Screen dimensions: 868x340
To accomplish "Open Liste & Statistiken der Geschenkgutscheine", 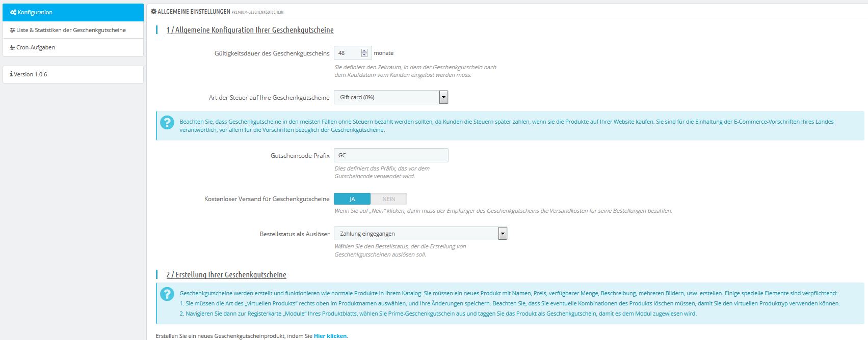I will pyautogui.click(x=73, y=30).
